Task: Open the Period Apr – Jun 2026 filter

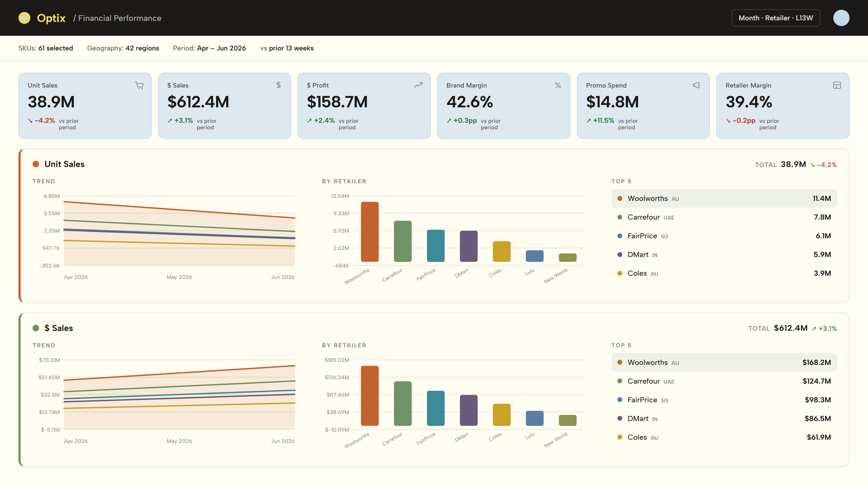Action: [210, 48]
